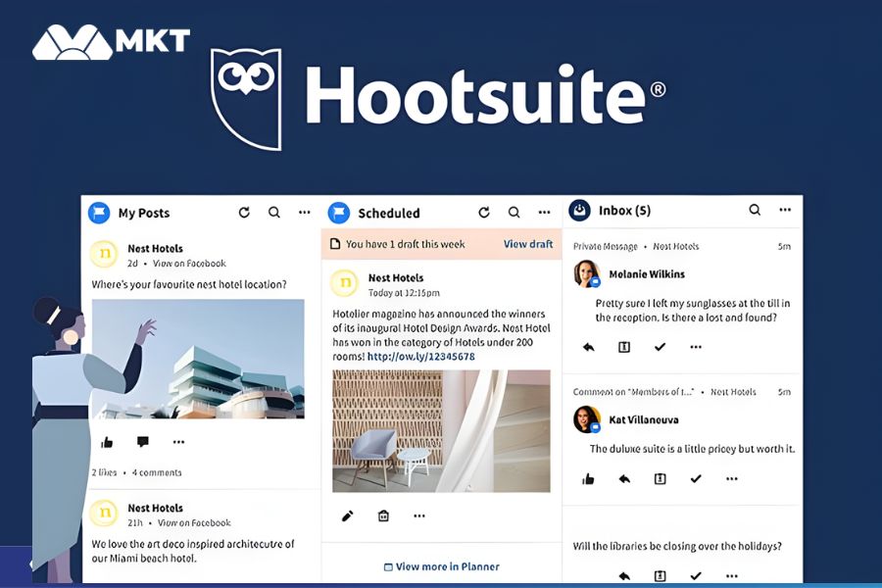Screen dimensions: 882x588
Task: Open more options for Scheduled stream
Action: pyautogui.click(x=544, y=213)
